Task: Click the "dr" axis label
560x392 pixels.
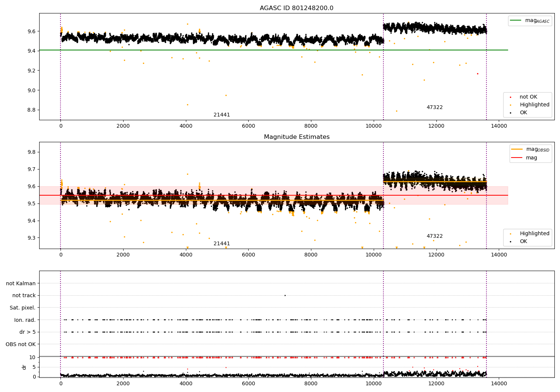Action: [24, 367]
